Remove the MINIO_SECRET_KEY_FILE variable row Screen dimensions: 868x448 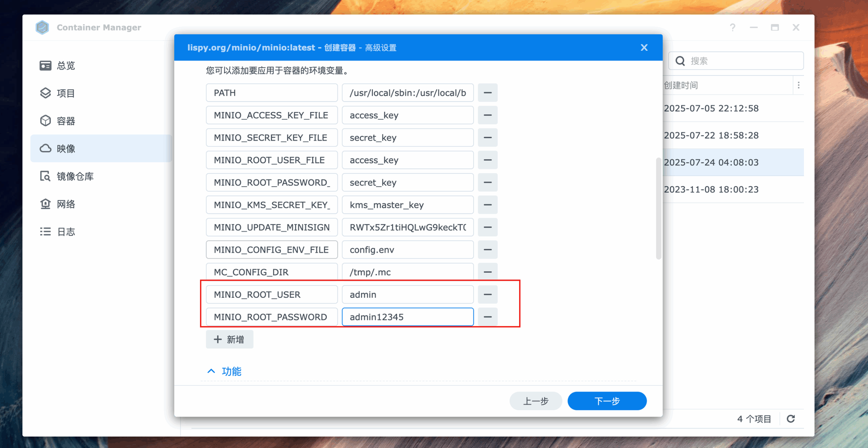(x=487, y=138)
